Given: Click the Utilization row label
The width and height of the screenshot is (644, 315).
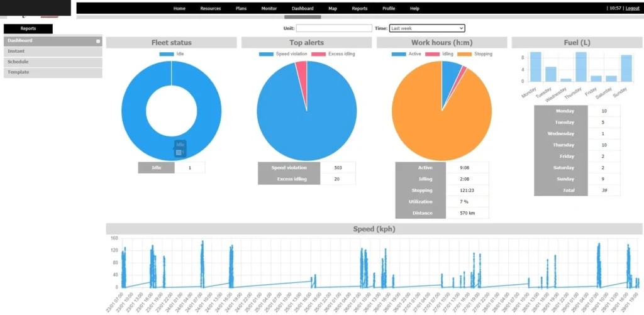Looking at the screenshot, I should click(420, 202).
